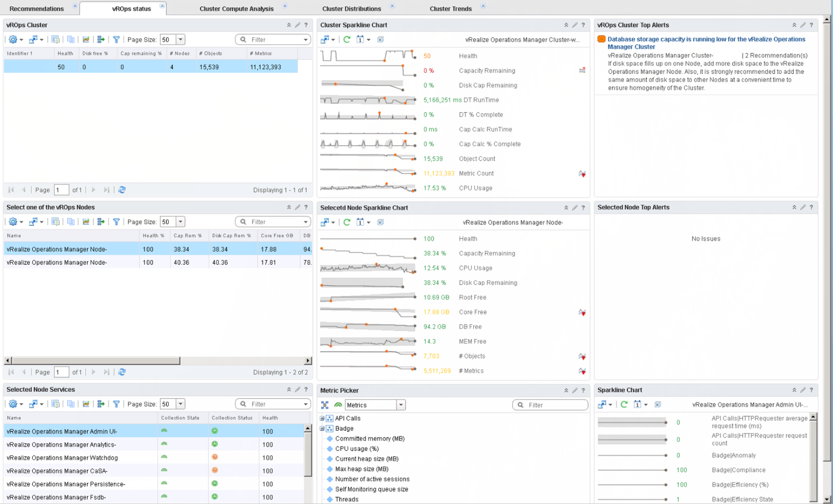Open Page Size dropdown in Selected Node Services
The width and height of the screenshot is (833, 504).
181,404
